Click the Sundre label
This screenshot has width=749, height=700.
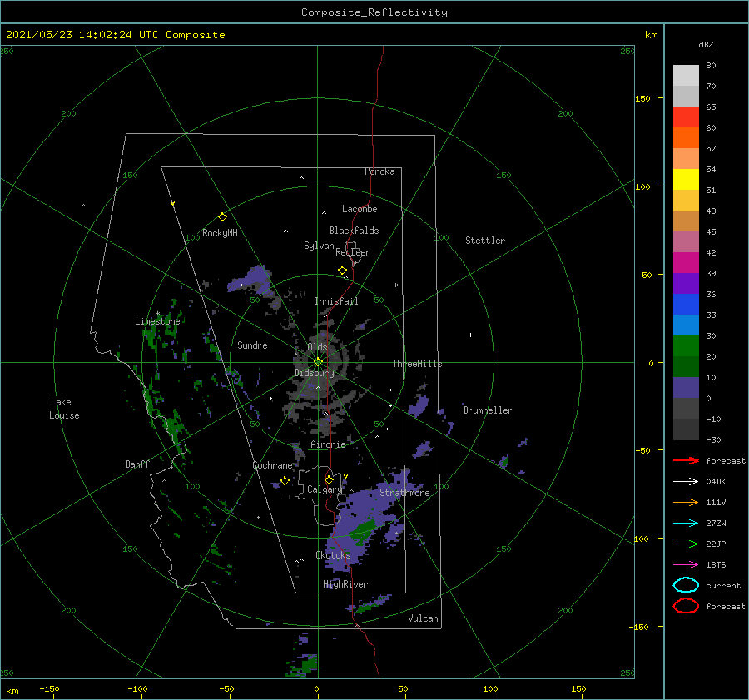252,345
